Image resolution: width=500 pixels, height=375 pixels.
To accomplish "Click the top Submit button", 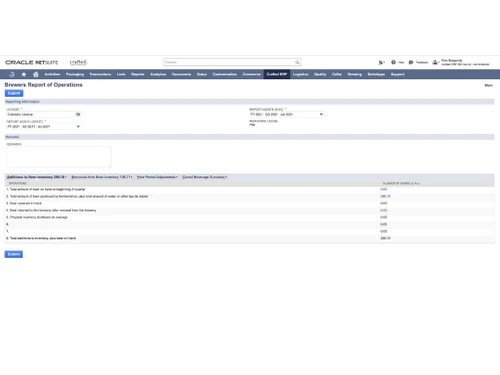I will (x=14, y=93).
